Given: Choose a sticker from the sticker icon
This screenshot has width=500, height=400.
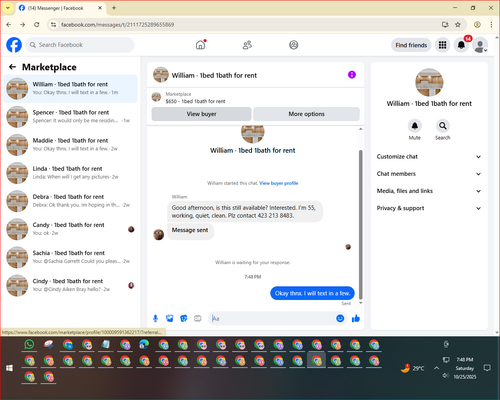Looking at the screenshot, I should coord(184,318).
